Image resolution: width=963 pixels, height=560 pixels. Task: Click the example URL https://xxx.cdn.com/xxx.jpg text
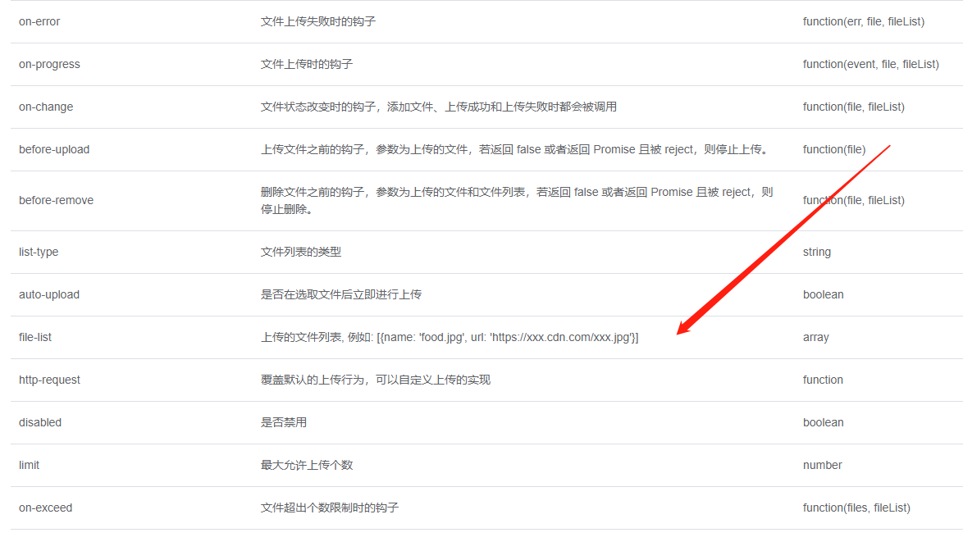point(566,337)
